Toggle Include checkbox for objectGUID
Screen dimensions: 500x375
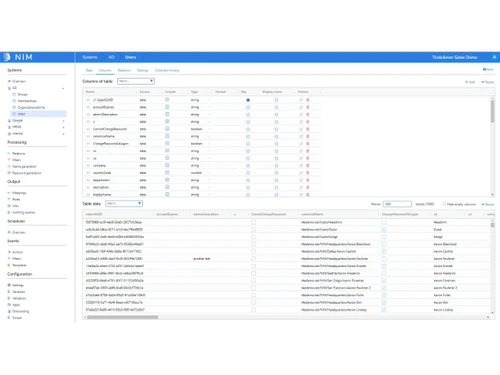pyautogui.click(x=167, y=100)
